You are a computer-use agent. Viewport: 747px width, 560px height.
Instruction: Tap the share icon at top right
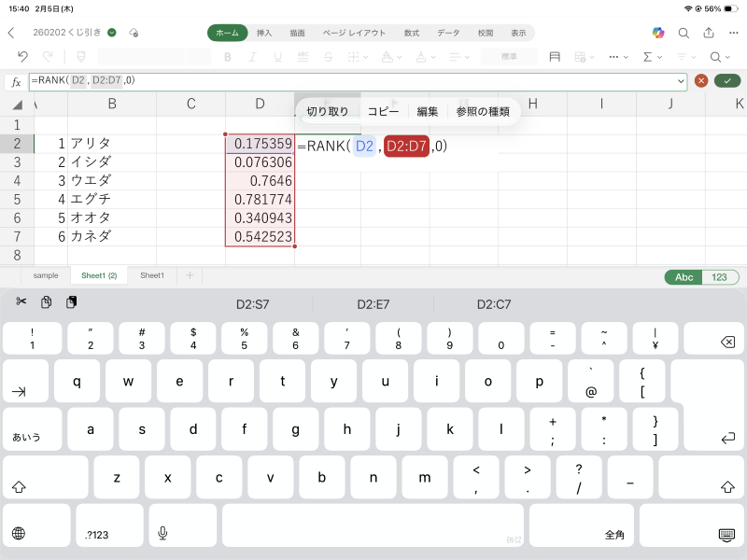(x=709, y=33)
